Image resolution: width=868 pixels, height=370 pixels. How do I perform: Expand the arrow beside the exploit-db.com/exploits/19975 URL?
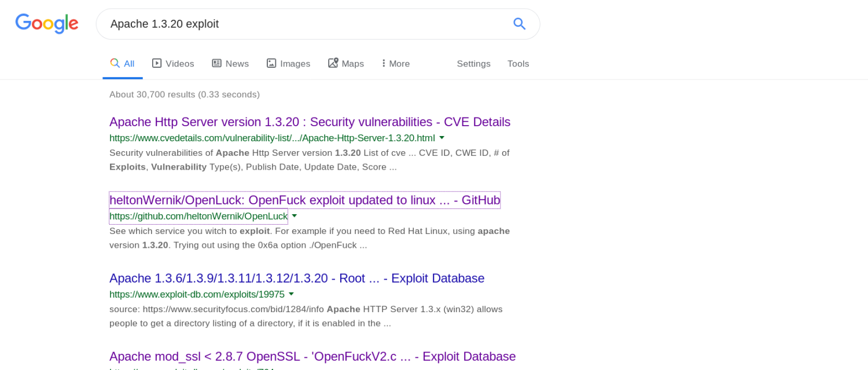click(x=292, y=294)
